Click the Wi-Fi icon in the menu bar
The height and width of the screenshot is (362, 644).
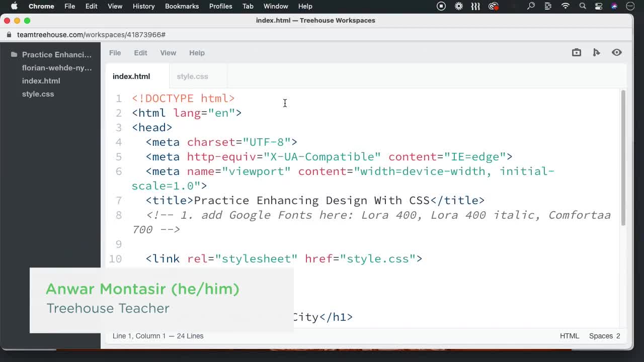click(x=565, y=6)
